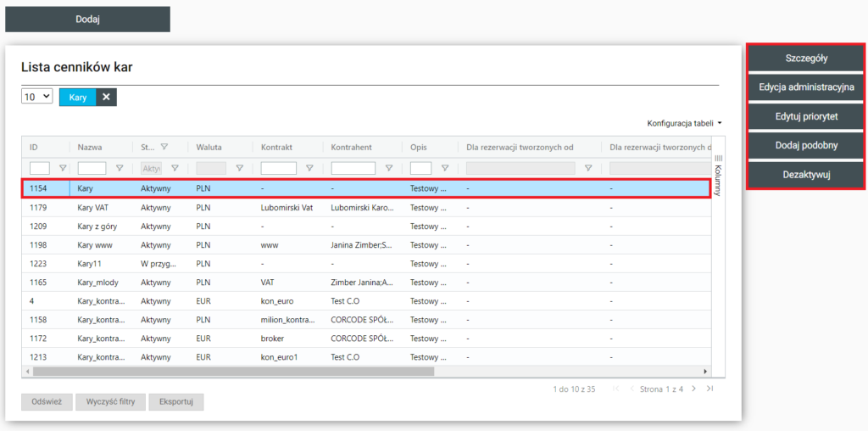Go to next page arrow in pagination

693,389
